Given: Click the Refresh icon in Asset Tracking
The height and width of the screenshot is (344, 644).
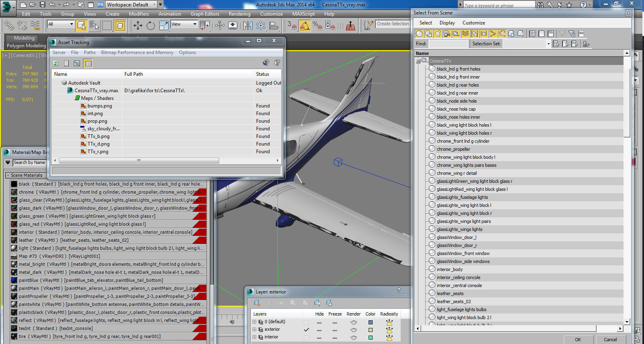Looking at the screenshot, I should coord(56,63).
